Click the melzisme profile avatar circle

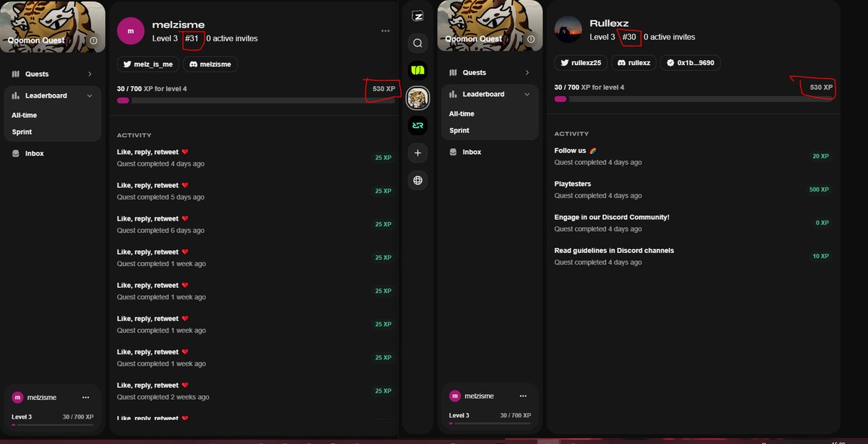click(130, 31)
